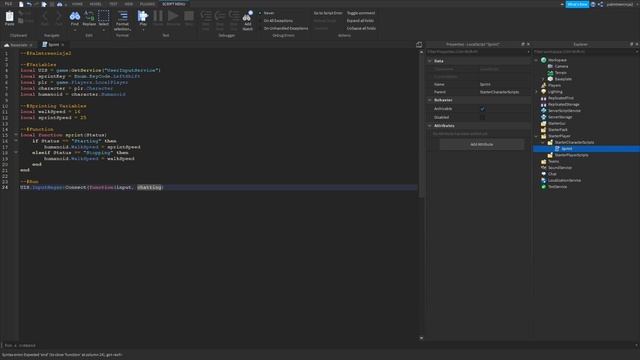Click the Camera icon in Explorer

(550, 66)
